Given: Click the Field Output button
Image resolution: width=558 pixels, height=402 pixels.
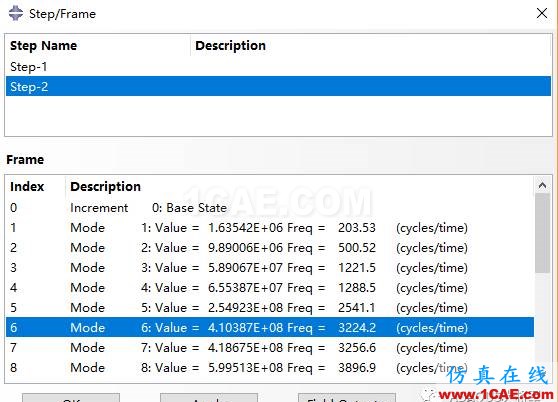Looking at the screenshot, I should [x=347, y=398].
